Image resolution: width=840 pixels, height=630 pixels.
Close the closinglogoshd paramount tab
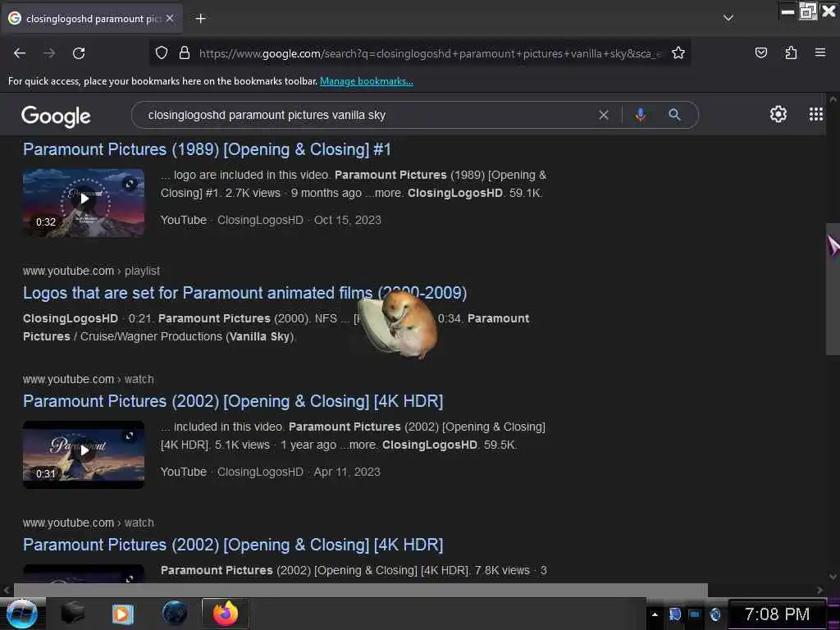[x=170, y=18]
